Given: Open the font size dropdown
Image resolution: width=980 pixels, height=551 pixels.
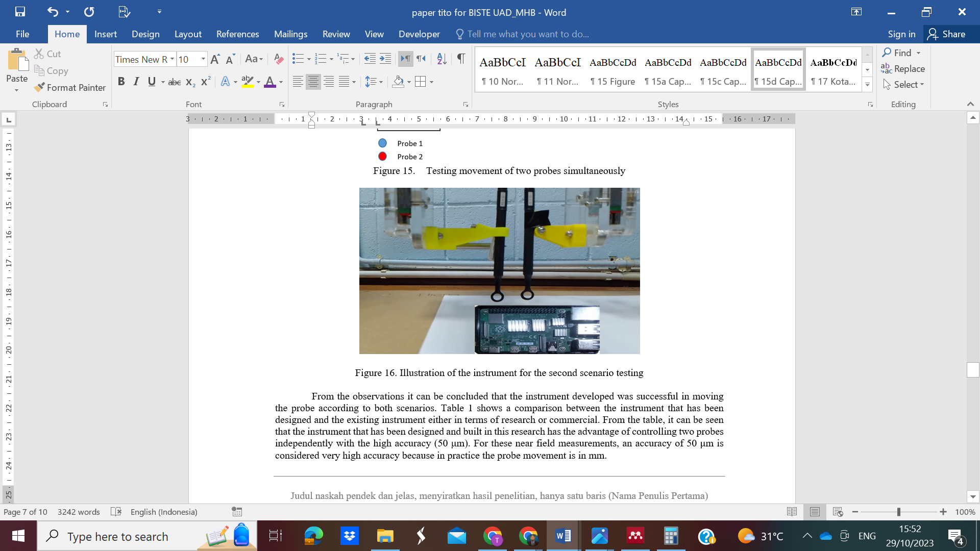Looking at the screenshot, I should tap(203, 59).
